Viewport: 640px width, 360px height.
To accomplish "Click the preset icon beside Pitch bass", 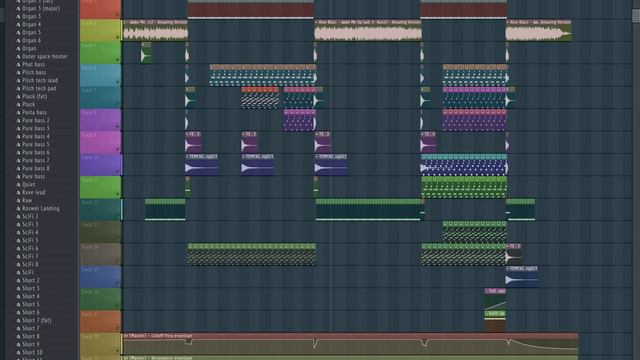I will click(x=18, y=73).
